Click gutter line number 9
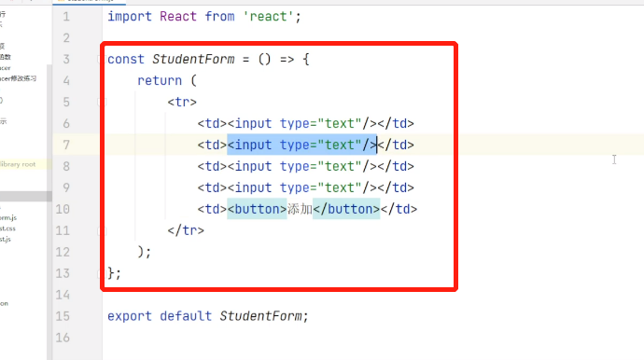This screenshot has width=644, height=360. [66, 187]
